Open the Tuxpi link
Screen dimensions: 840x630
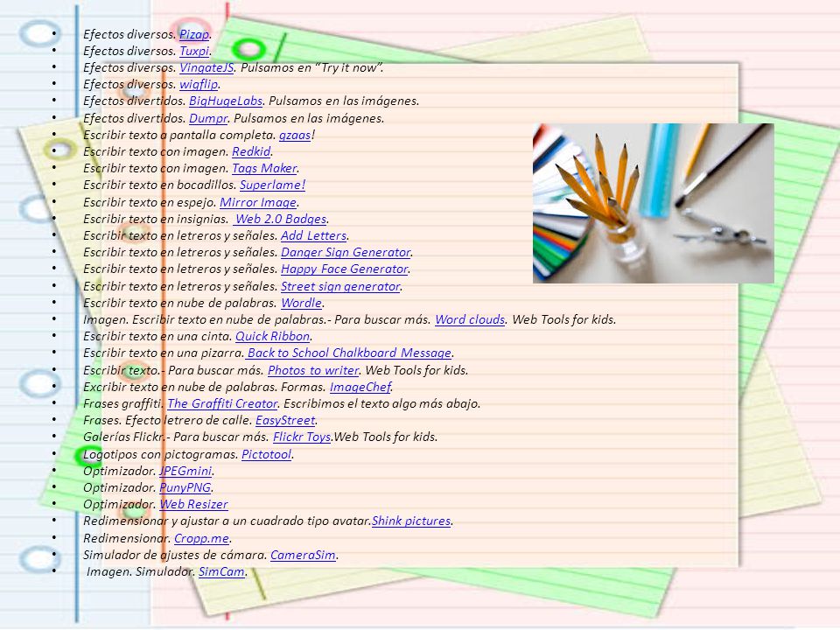coord(194,51)
